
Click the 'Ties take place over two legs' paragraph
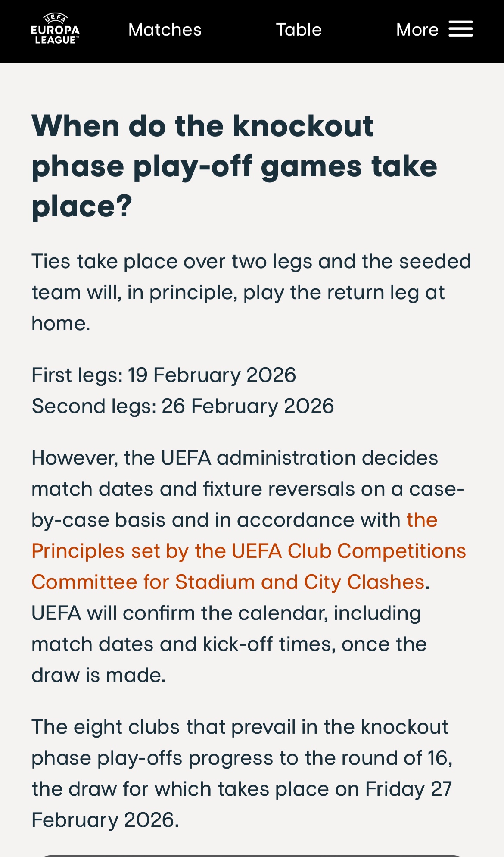251,262
